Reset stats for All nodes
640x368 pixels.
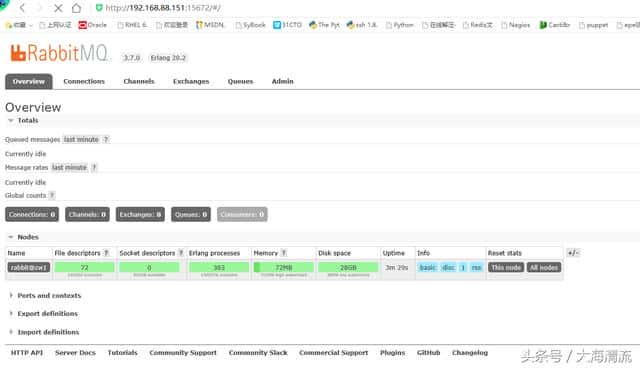pos(544,268)
